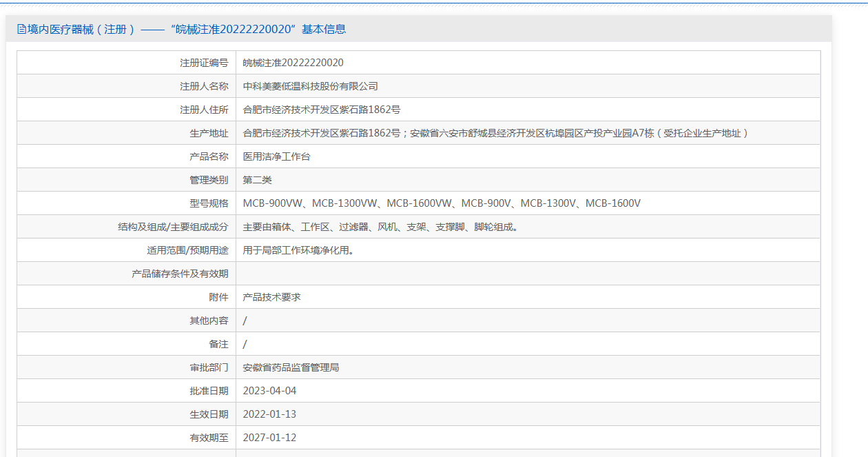868x457 pixels.
Task: Click the label 审批部门
Action: tap(209, 367)
